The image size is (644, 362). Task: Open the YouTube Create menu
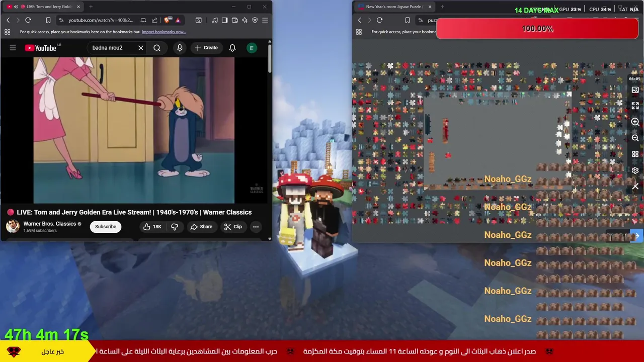click(206, 48)
